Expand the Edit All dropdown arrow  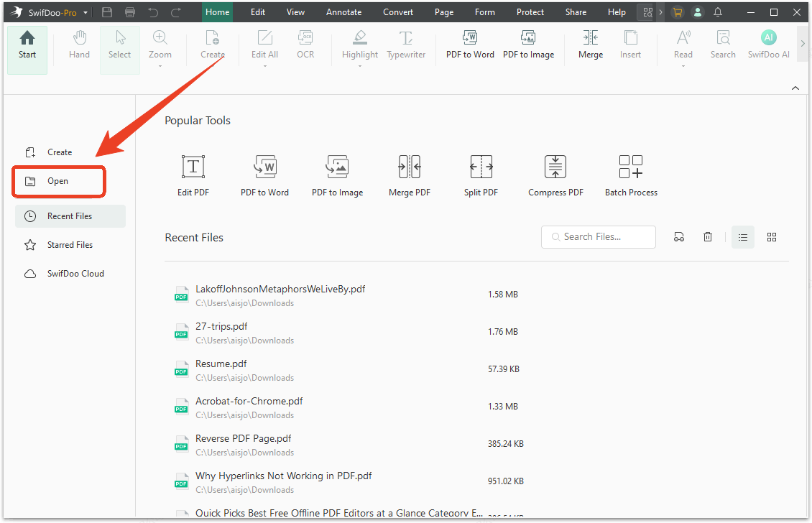(264, 66)
